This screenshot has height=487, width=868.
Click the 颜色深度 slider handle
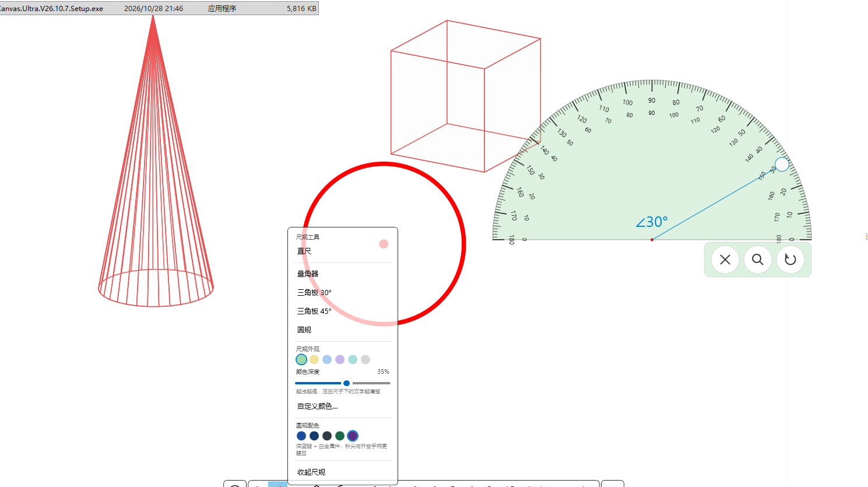(x=346, y=383)
